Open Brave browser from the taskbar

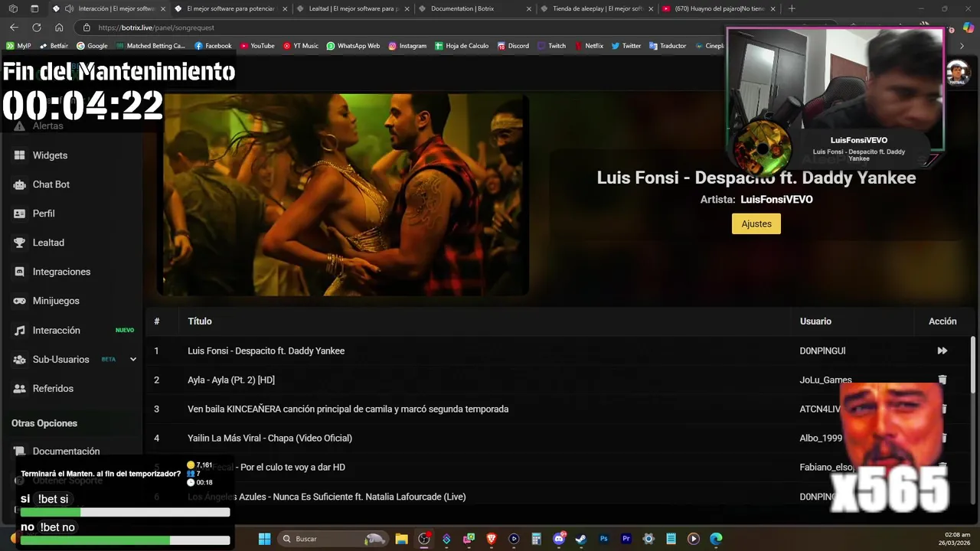(x=492, y=539)
